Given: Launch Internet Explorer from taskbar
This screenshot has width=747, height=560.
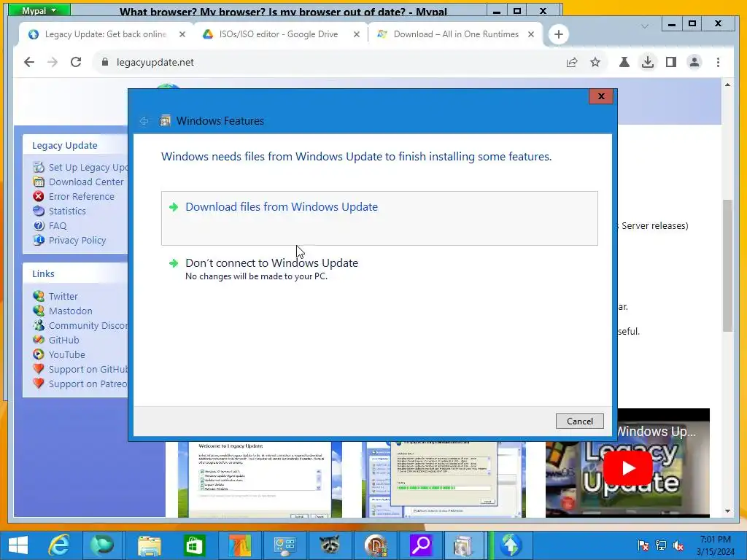Looking at the screenshot, I should coord(60,545).
